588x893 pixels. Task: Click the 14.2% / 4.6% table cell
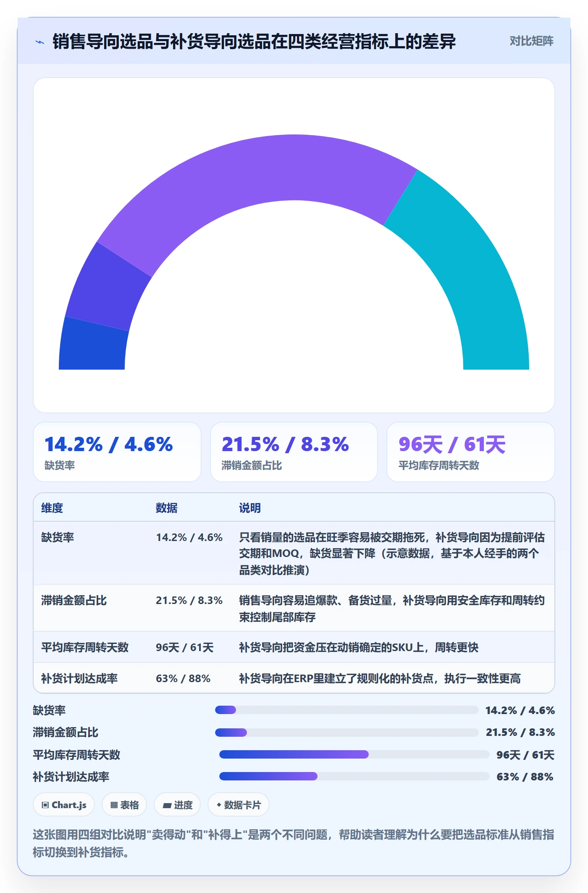pyautogui.click(x=189, y=537)
